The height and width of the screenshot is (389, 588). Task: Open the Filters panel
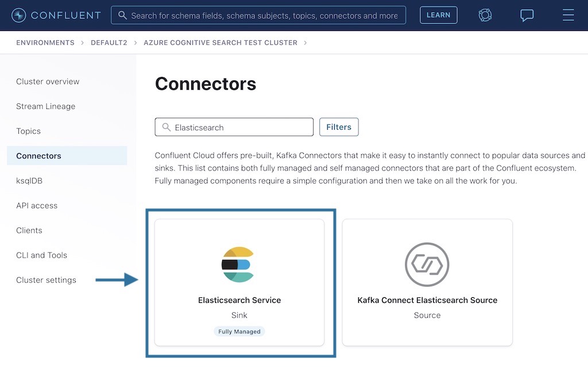339,127
